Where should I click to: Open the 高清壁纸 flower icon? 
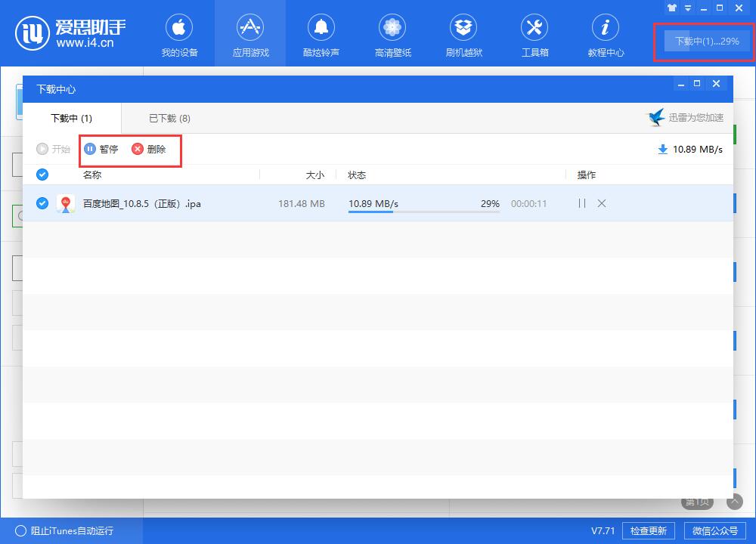coord(392,27)
